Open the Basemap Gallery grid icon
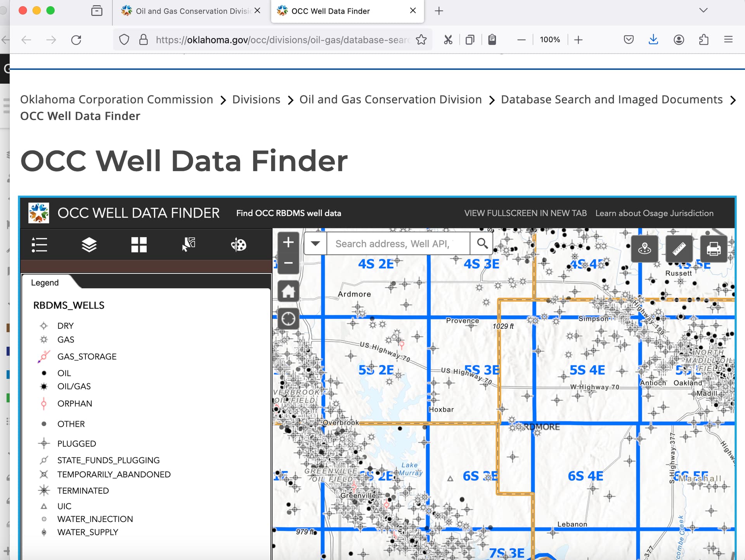 (x=139, y=245)
